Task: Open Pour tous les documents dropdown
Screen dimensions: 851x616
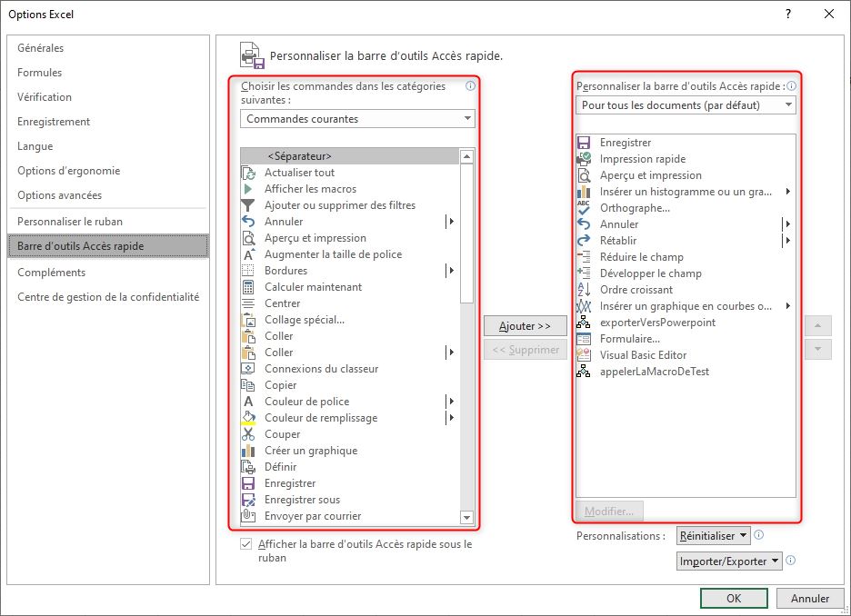Action: [686, 105]
